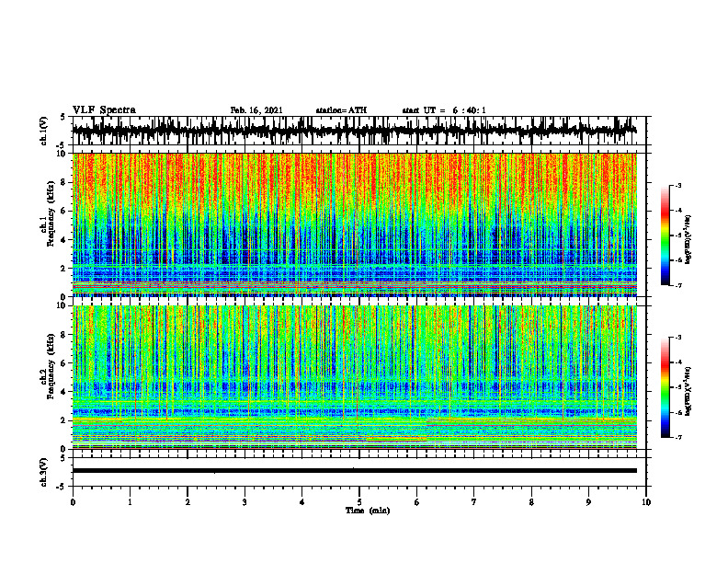Click the ch.1 spectrogram plot area
The image size is (728, 563).
pyautogui.click(x=355, y=224)
